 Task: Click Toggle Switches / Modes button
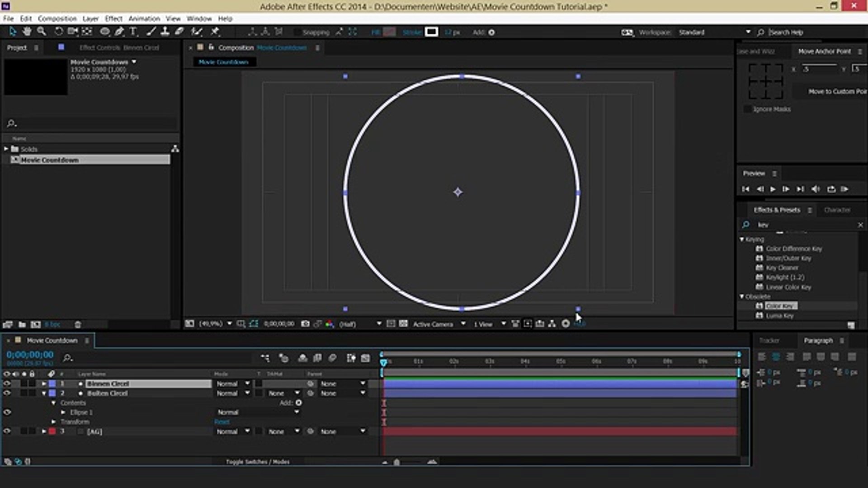click(x=258, y=461)
